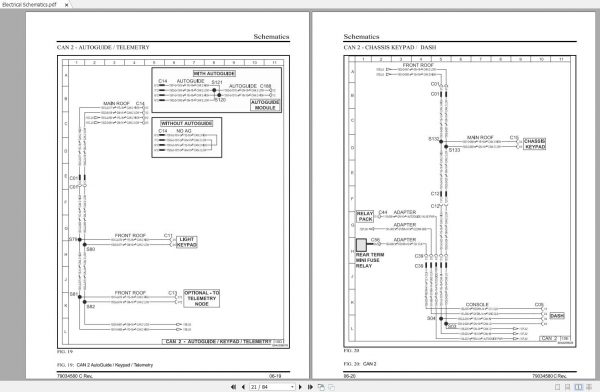Click the 06-19 page number footer
The image size is (600, 392).
(275, 376)
